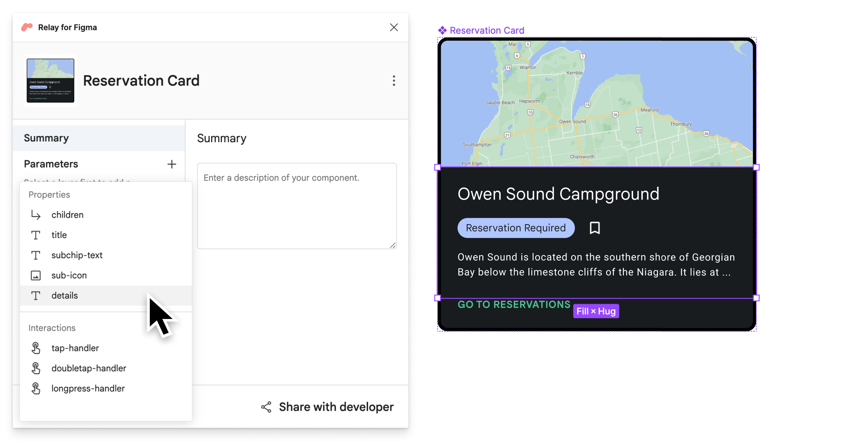This screenshot has height=447, width=868.
Task: Click the close dialog X button
Action: 394,27
